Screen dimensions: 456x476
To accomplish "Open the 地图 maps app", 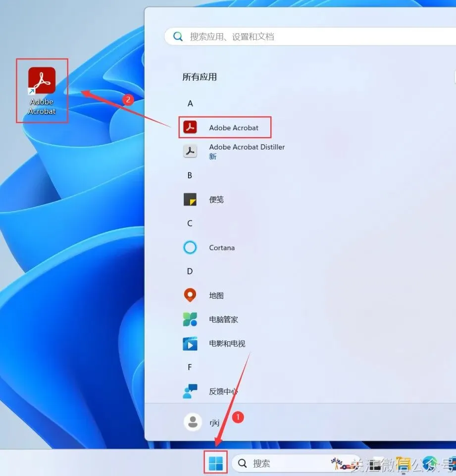I will click(203, 295).
